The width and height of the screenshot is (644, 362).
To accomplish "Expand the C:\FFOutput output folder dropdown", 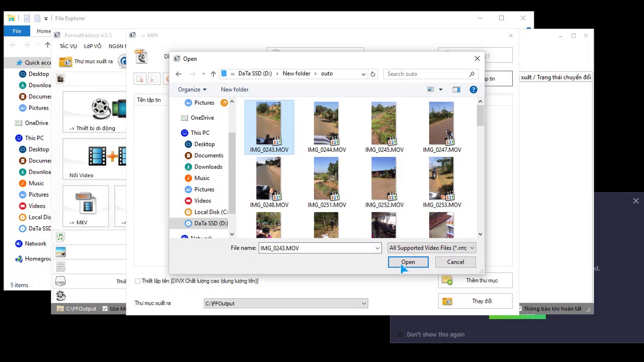I will (364, 303).
